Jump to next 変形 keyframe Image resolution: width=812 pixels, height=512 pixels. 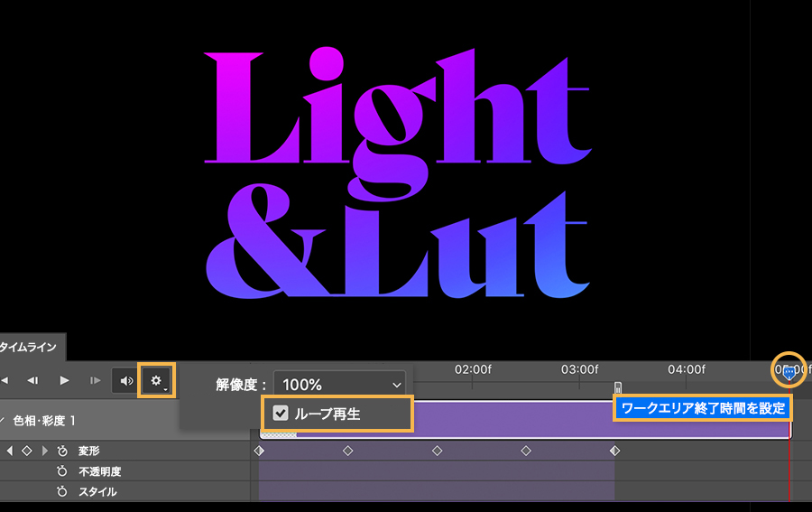coord(45,451)
